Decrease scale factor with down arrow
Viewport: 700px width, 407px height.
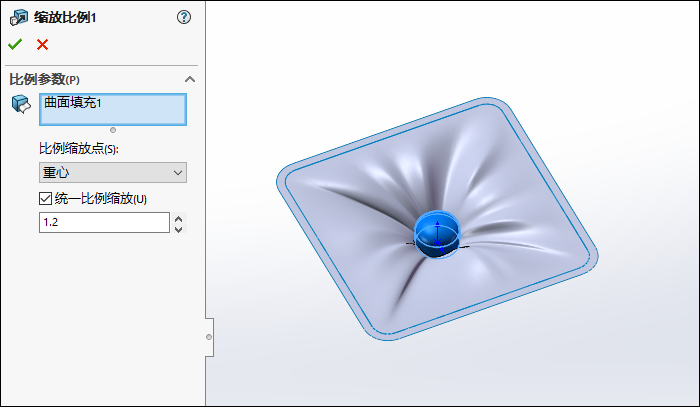point(179,229)
